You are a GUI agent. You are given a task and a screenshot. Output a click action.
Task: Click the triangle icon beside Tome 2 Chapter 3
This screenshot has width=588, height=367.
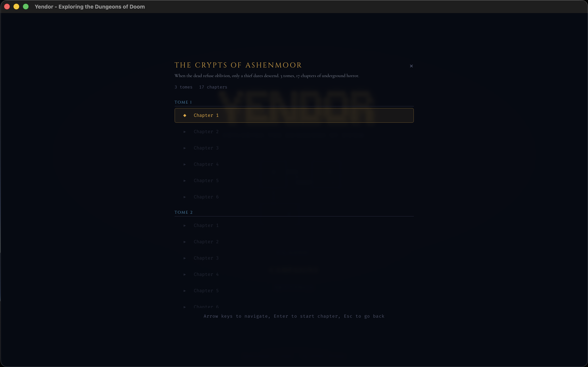coord(185,258)
